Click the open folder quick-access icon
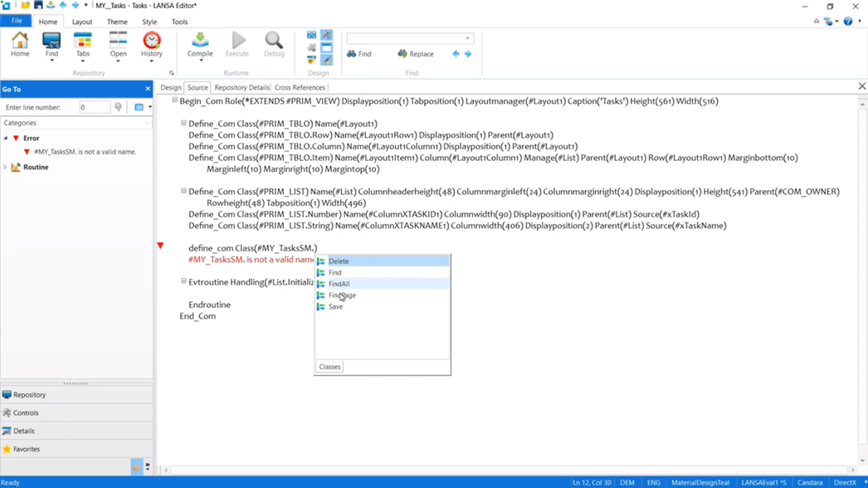The width and height of the screenshot is (868, 488). click(x=26, y=5)
